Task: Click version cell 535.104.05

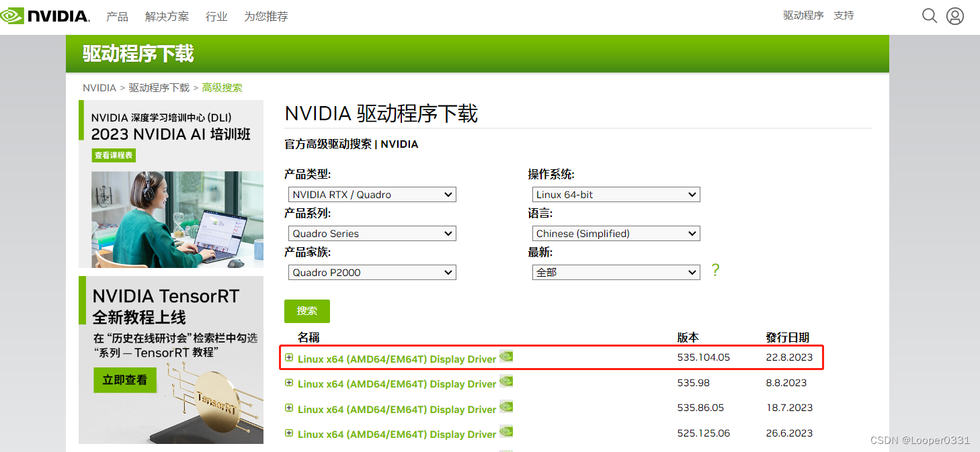Action: point(703,357)
